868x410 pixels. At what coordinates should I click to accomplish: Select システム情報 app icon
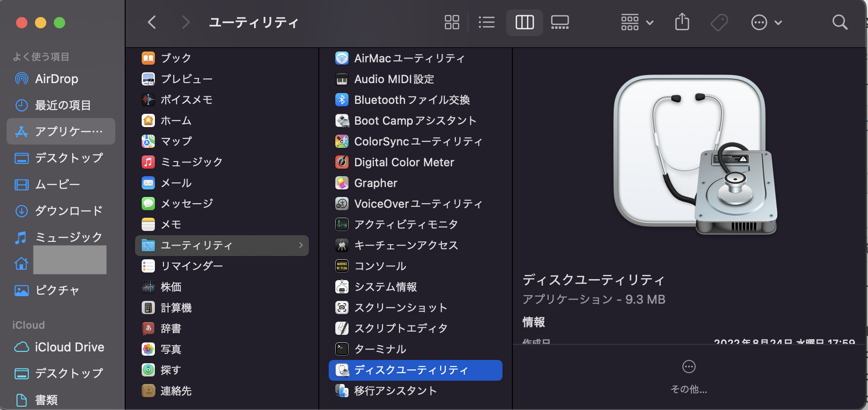tap(342, 287)
